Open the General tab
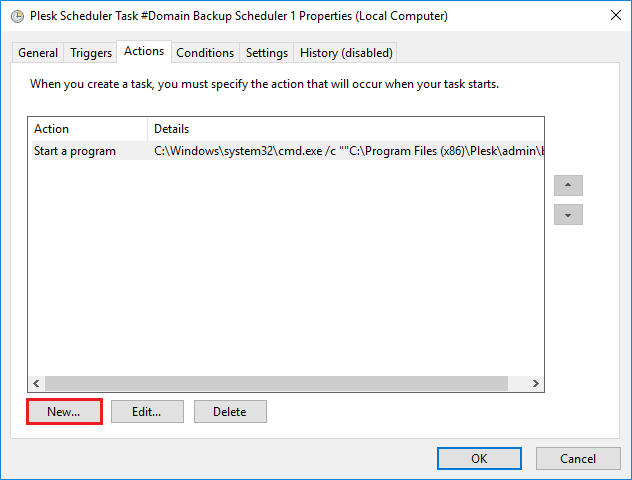 click(38, 53)
